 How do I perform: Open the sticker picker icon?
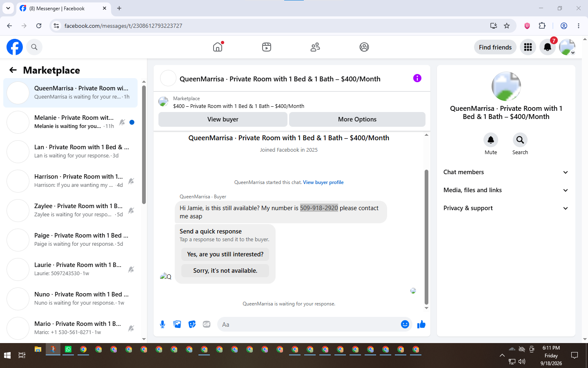192,324
